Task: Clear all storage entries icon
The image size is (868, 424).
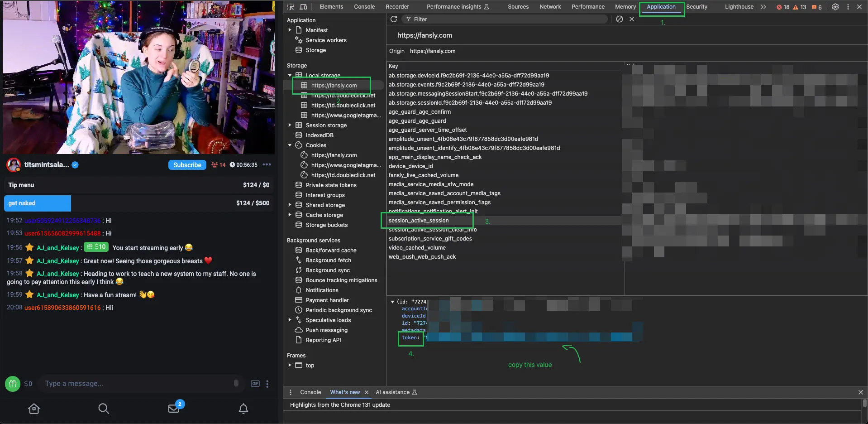Action: point(620,19)
